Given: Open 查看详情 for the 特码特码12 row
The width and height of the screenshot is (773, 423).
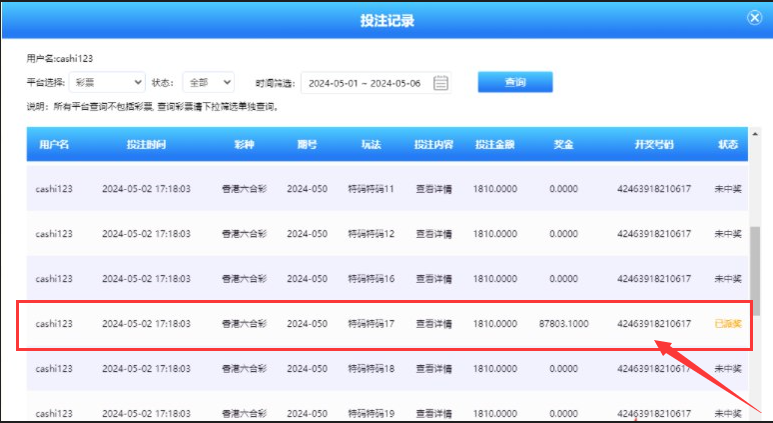Looking at the screenshot, I should pos(433,234).
